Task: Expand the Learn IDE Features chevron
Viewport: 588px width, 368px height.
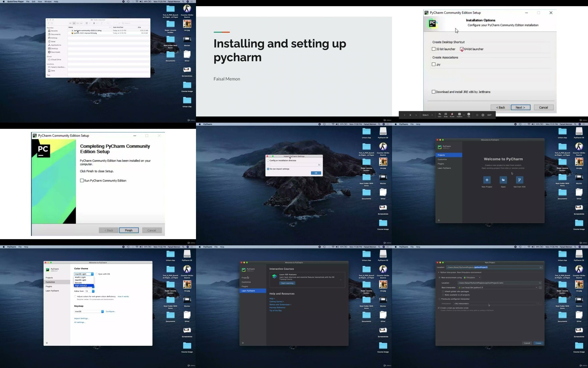Action: (x=340, y=280)
